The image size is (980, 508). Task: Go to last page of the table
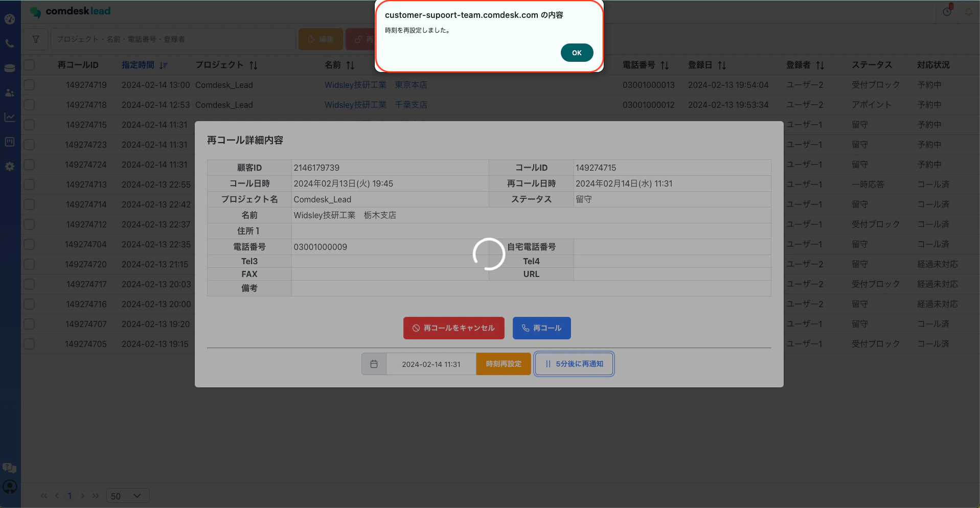coord(96,496)
